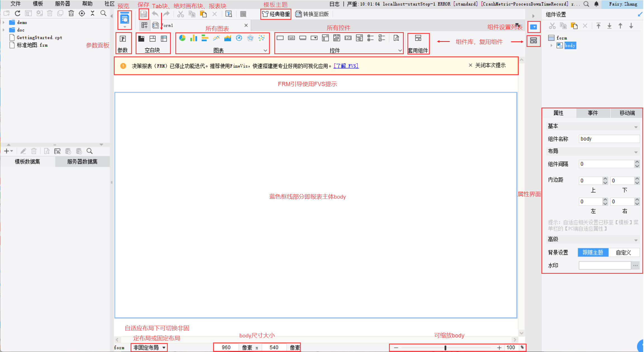Expand the chart list dropdown arrow
Viewport: 644px width, 352px height.
[x=265, y=51]
